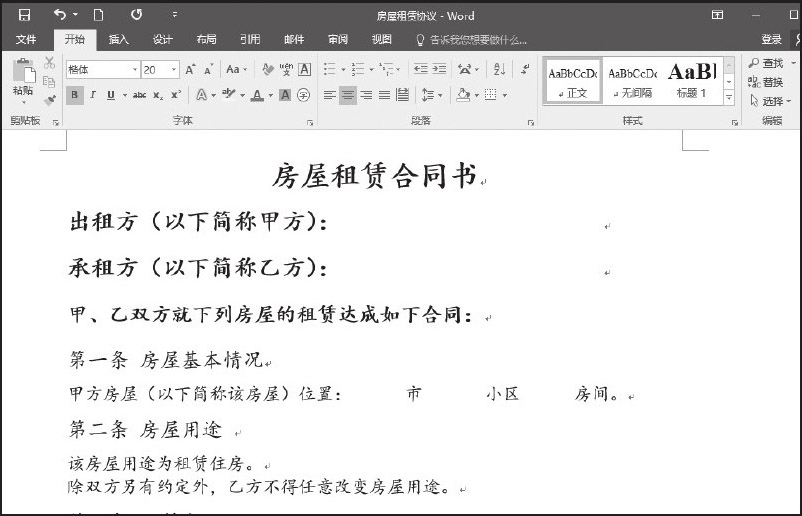Screen dimensions: 802x516
Task: Enable center paragraph alignment
Action: click(347, 95)
